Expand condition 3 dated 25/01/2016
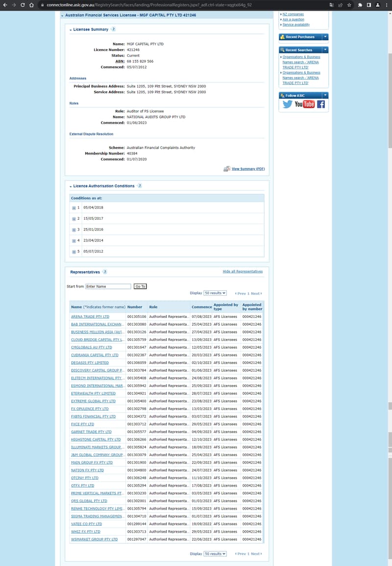This screenshot has width=392, height=566. tap(74, 230)
